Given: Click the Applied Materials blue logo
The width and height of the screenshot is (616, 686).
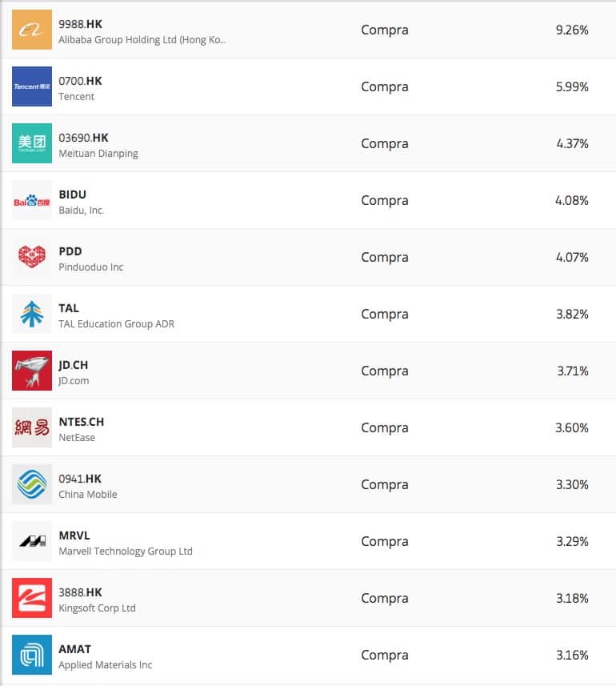Looking at the screenshot, I should (x=32, y=655).
